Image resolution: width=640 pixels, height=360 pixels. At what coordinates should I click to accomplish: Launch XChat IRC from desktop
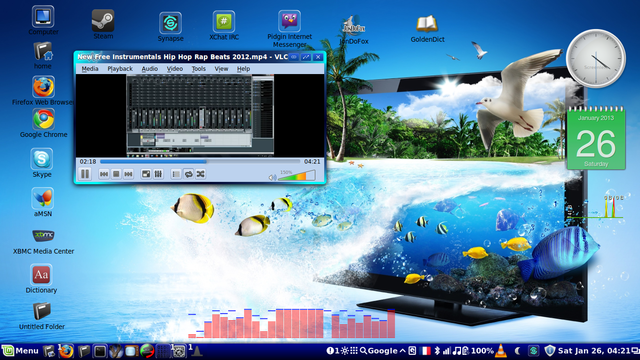[x=224, y=25]
